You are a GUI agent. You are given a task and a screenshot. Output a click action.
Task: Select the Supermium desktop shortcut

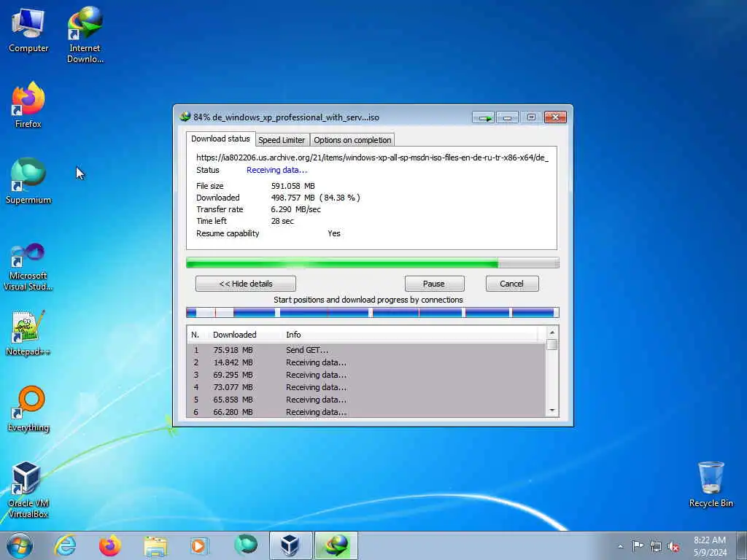(x=28, y=181)
